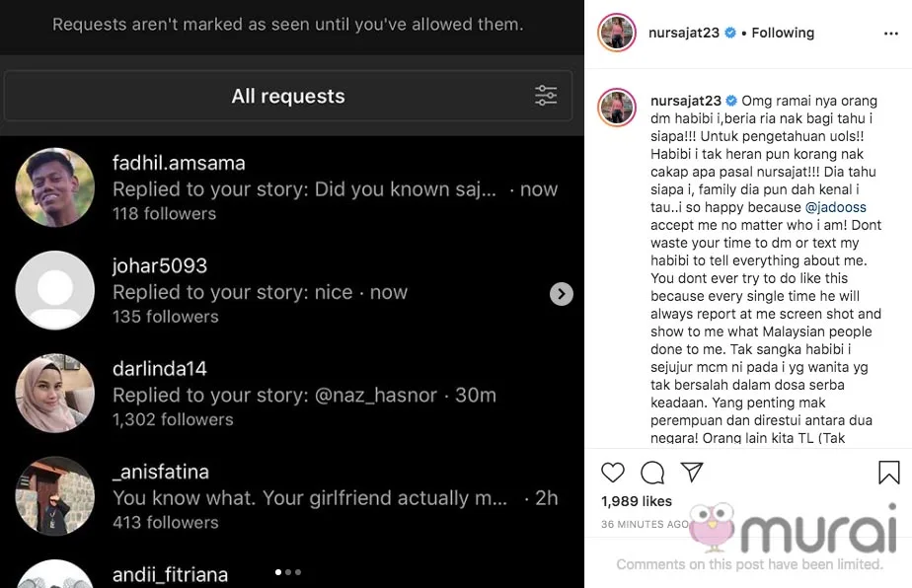The image size is (912, 588).
Task: Click the Following button
Action: (783, 33)
